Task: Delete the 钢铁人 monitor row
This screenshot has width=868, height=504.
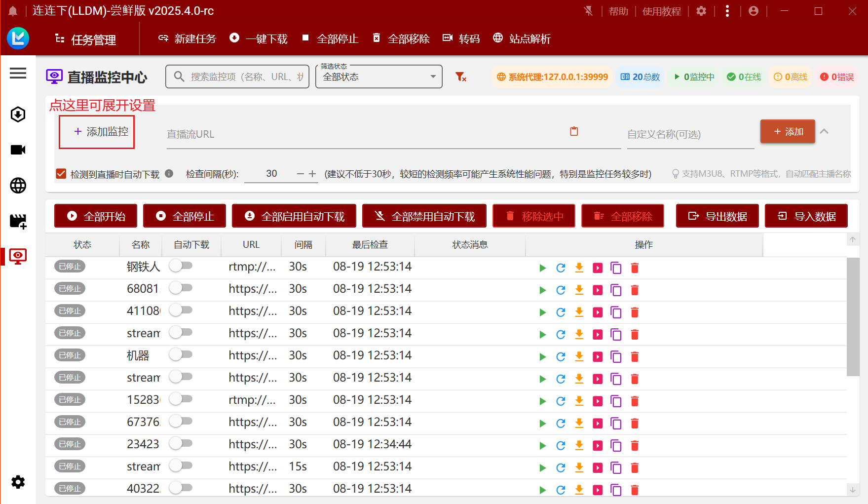Action: click(635, 268)
